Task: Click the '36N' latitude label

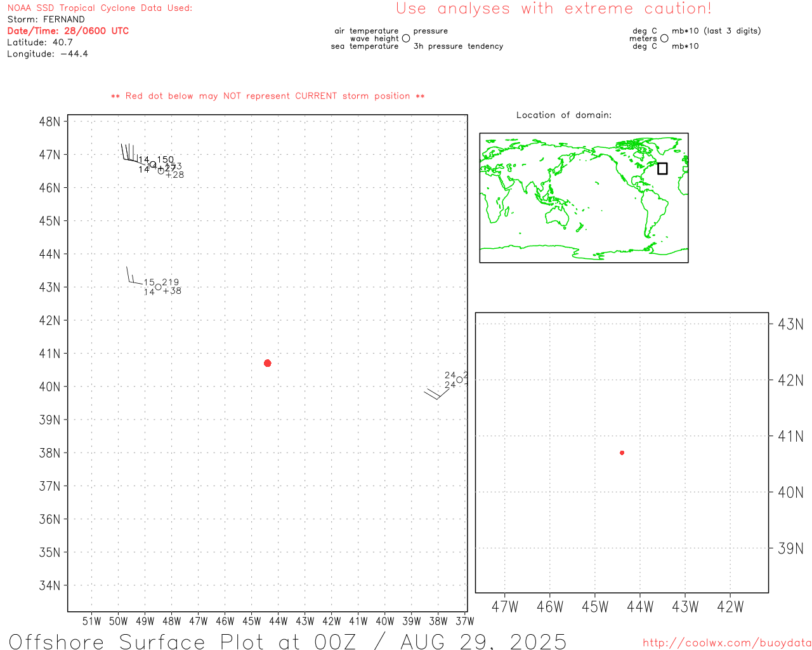Action: pos(49,519)
